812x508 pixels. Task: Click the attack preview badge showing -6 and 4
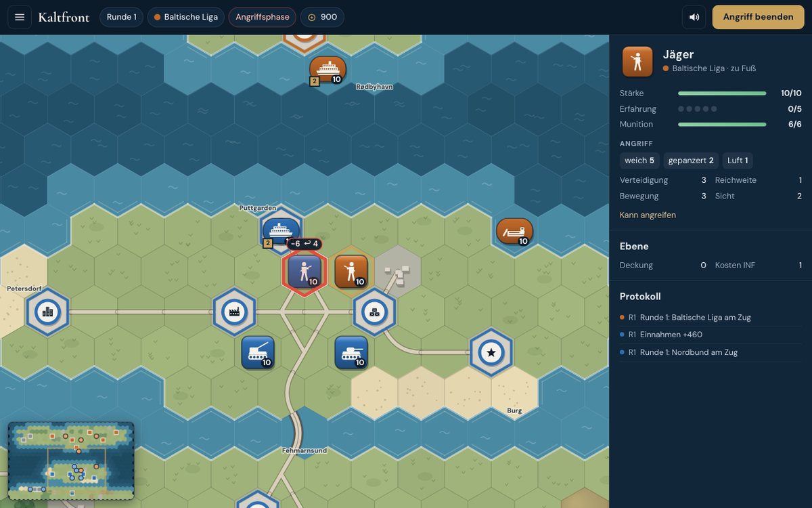tap(304, 244)
